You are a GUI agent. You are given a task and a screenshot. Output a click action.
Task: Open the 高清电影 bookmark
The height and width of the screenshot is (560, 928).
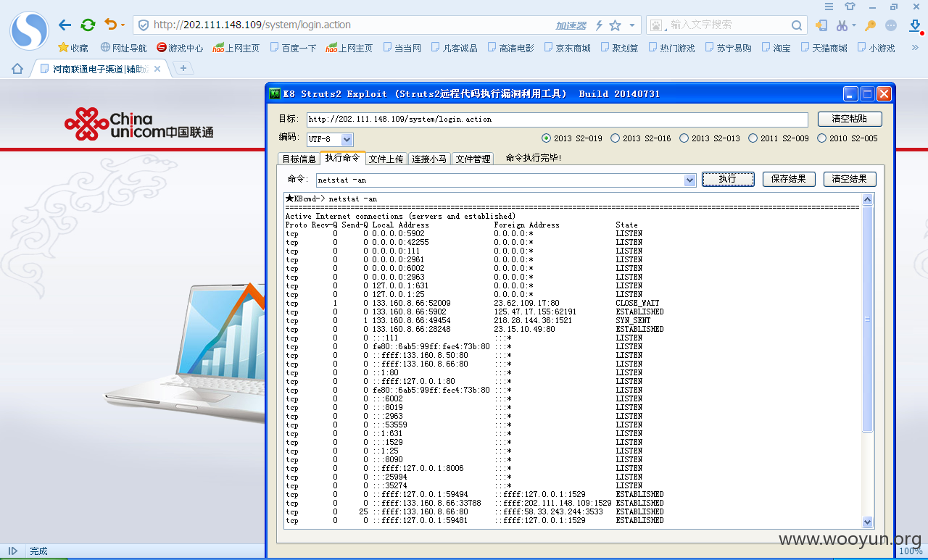pos(510,48)
